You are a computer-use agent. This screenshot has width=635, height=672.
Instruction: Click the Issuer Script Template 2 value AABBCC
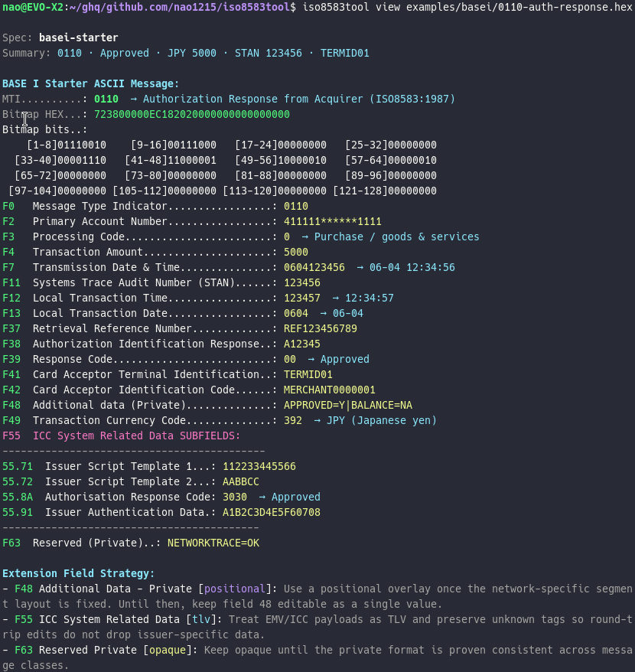pos(241,481)
